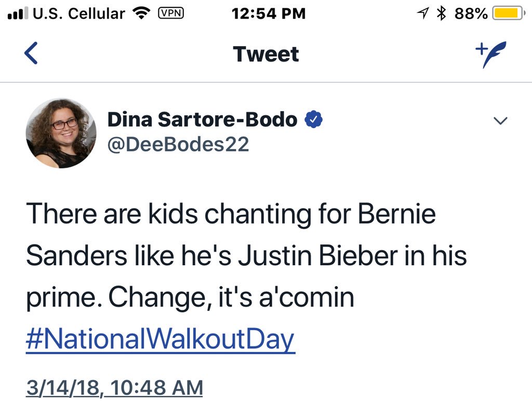This screenshot has height=410, width=532.
Task: Tap the yellow battery icon
Action: tap(509, 14)
